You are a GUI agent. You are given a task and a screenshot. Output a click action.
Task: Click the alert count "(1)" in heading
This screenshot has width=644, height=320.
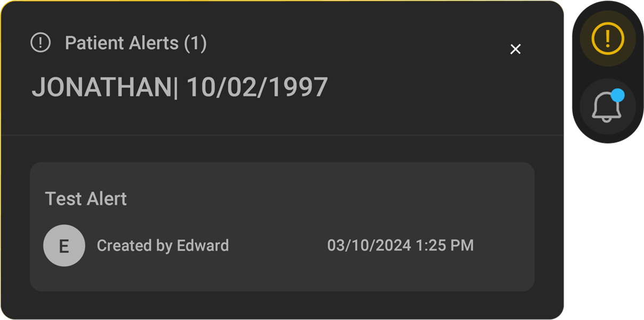click(x=195, y=43)
